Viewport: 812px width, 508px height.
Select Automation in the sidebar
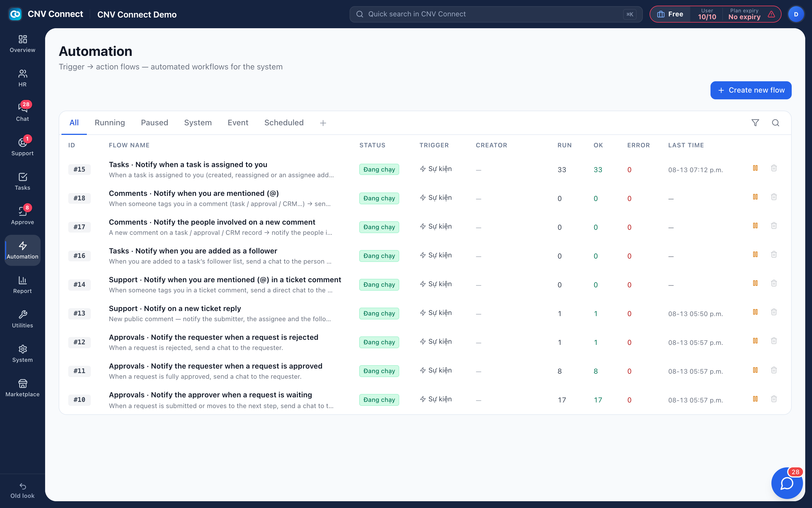23,250
